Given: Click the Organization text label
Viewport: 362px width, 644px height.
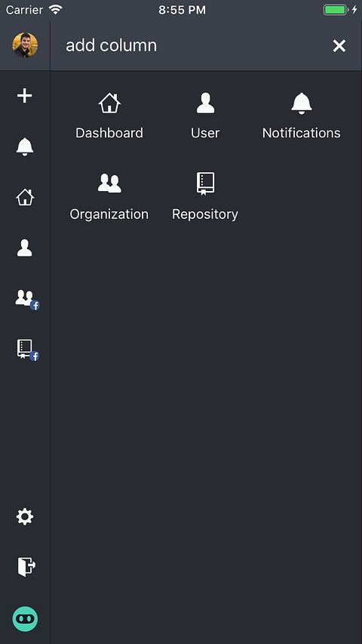Looking at the screenshot, I should pyautogui.click(x=109, y=214).
